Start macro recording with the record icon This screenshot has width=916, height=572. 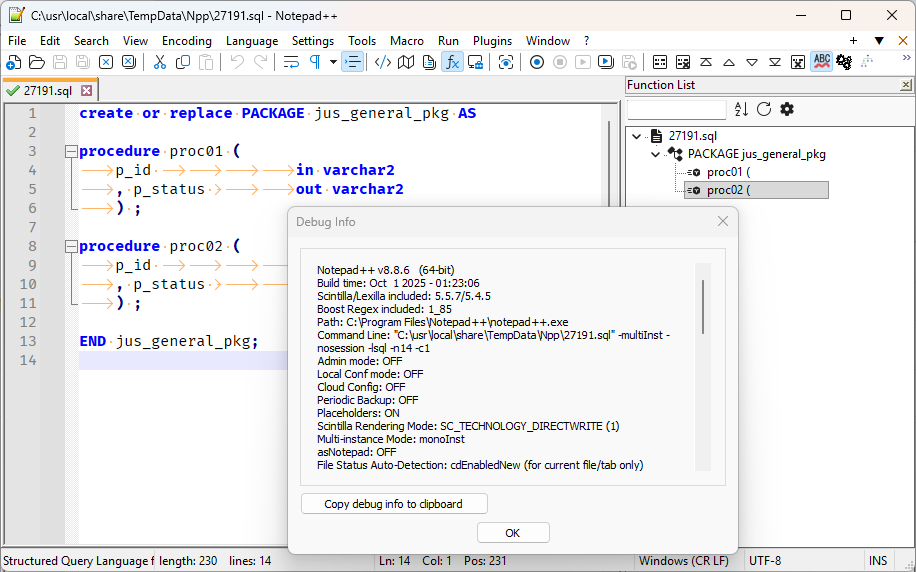pos(537,62)
